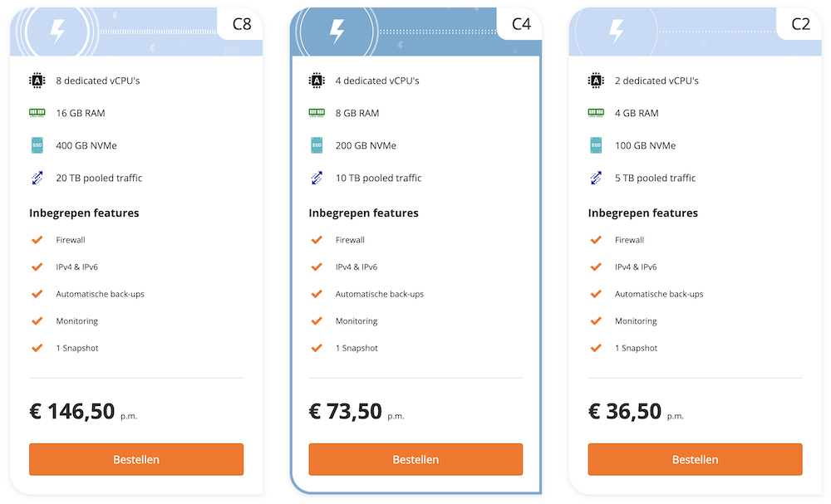Click Bestellen on the C8 plan
Screen dimensions: 831x504
coord(135,459)
